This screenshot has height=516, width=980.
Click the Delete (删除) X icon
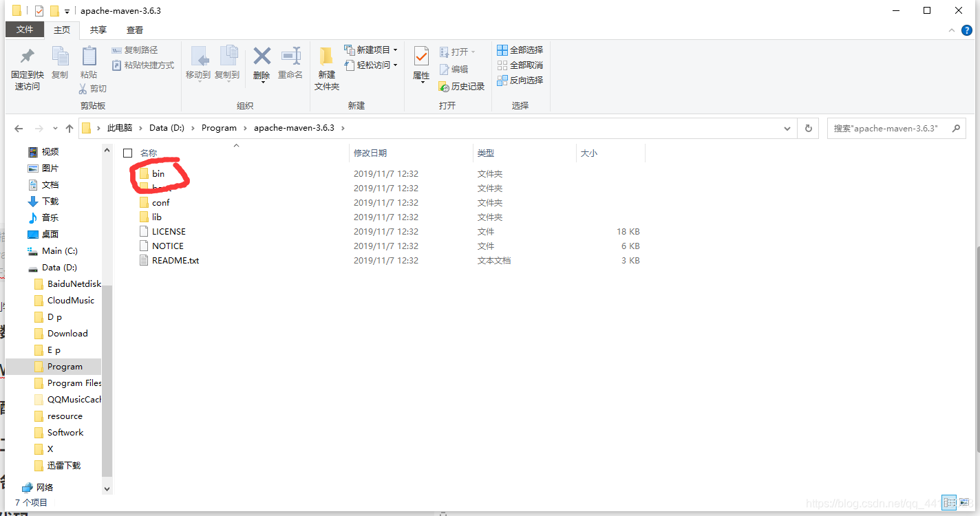(x=262, y=56)
